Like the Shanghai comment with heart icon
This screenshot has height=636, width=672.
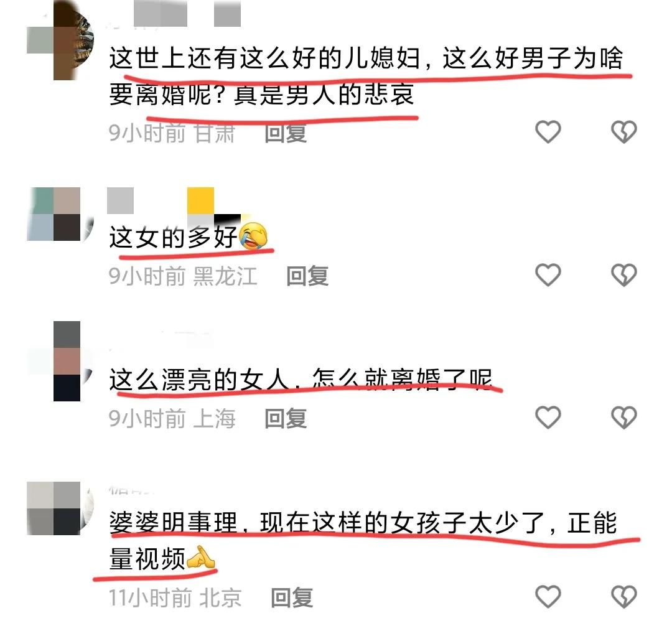tap(548, 418)
